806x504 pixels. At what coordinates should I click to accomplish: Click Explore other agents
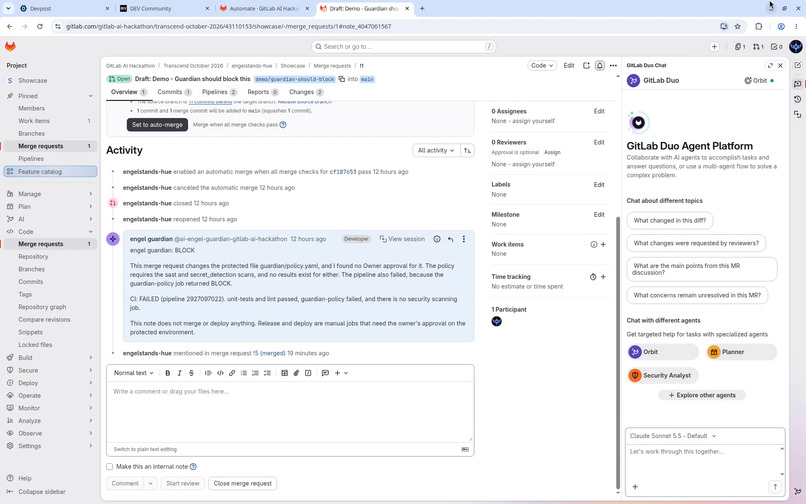702,395
